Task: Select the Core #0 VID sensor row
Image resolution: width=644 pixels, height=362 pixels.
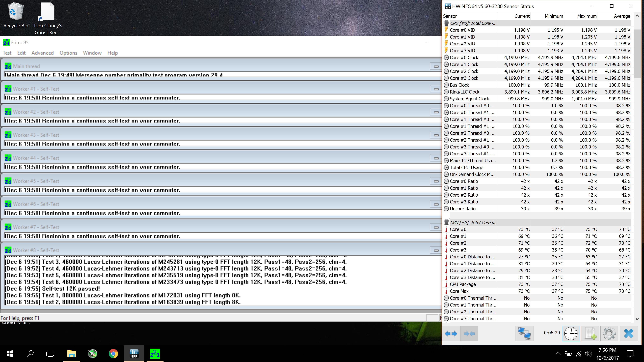Action: point(537,30)
